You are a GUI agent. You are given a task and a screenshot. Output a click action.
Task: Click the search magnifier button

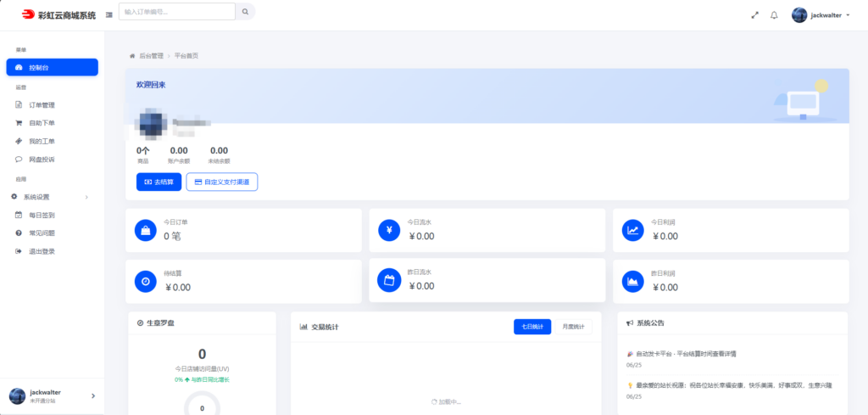pyautogui.click(x=245, y=11)
